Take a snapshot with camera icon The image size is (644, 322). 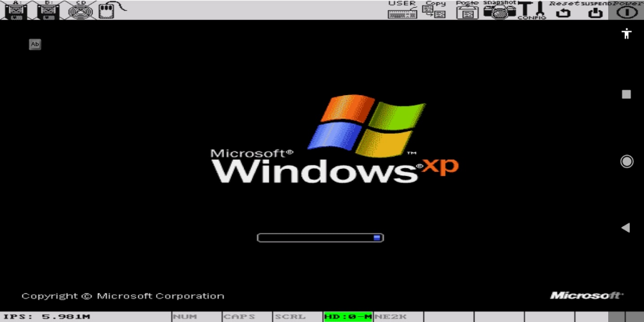coord(499,10)
